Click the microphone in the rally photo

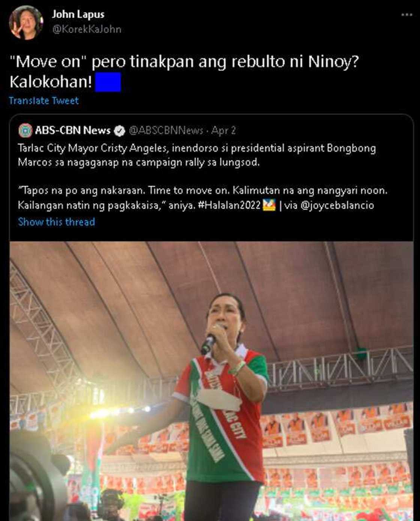[208, 343]
